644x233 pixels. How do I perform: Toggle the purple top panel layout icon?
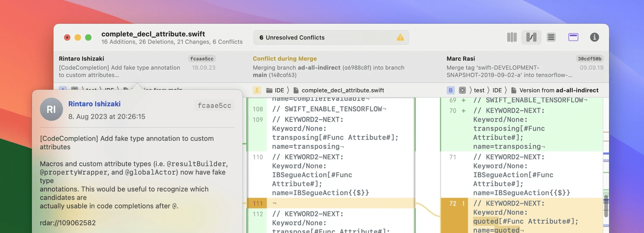[x=573, y=37]
